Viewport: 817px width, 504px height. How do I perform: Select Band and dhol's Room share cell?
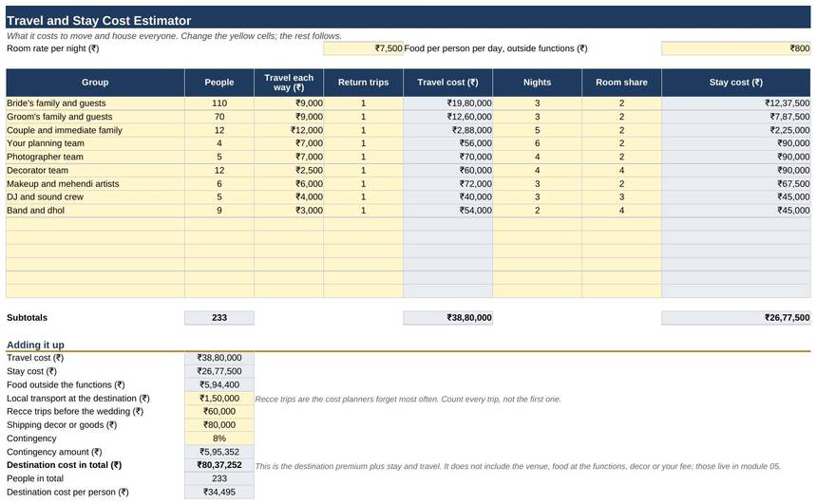pyautogui.click(x=621, y=211)
